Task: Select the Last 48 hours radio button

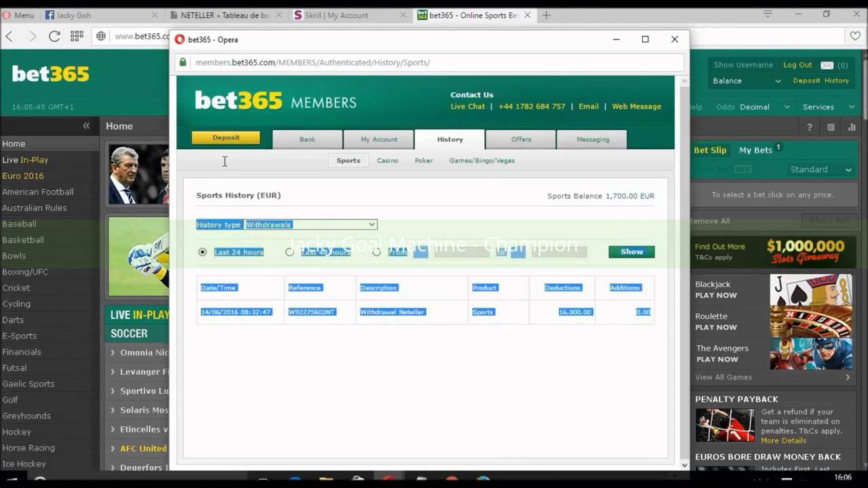Action: tap(290, 251)
